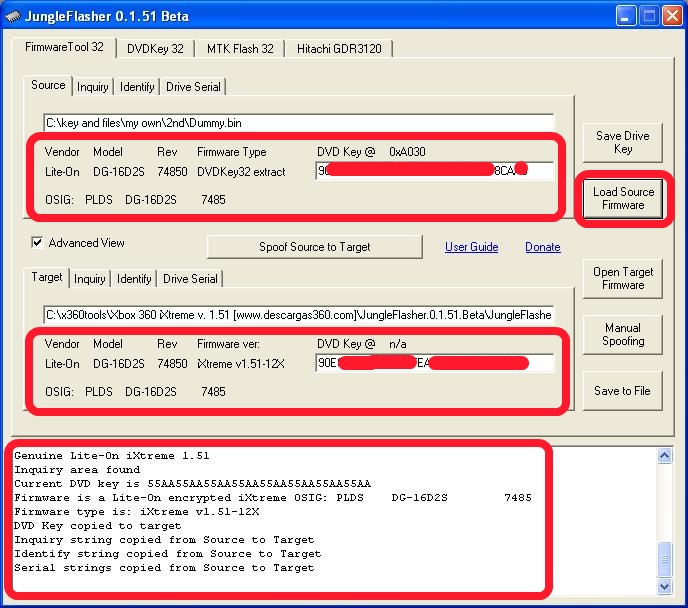
Task: Click the target firmware path field
Action: click(x=299, y=315)
